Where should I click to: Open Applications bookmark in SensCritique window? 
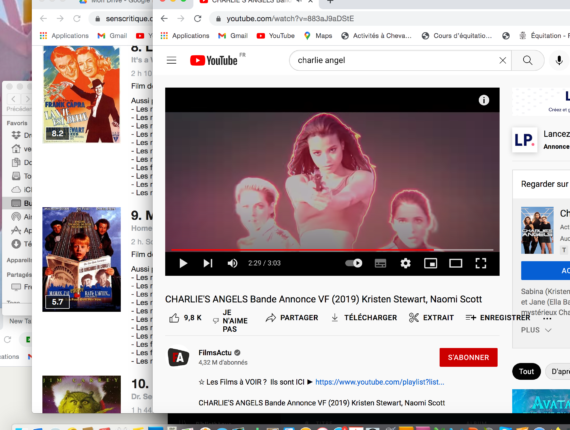pyautogui.click(x=64, y=36)
